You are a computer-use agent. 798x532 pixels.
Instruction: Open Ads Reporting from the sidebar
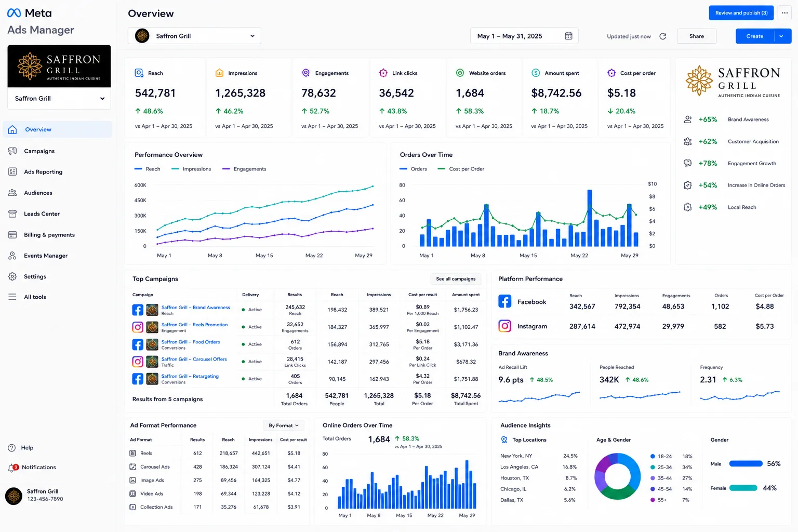pos(43,172)
